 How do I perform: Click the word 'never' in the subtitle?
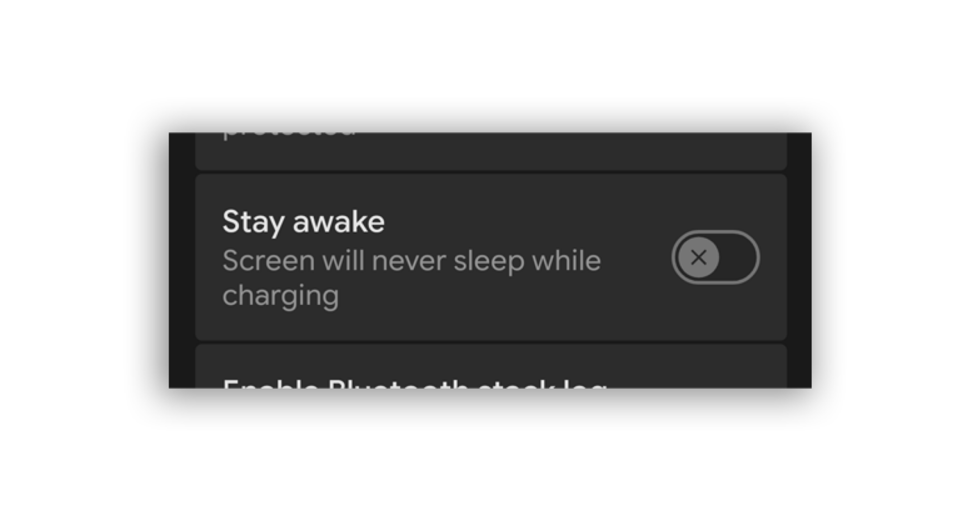tap(409, 261)
